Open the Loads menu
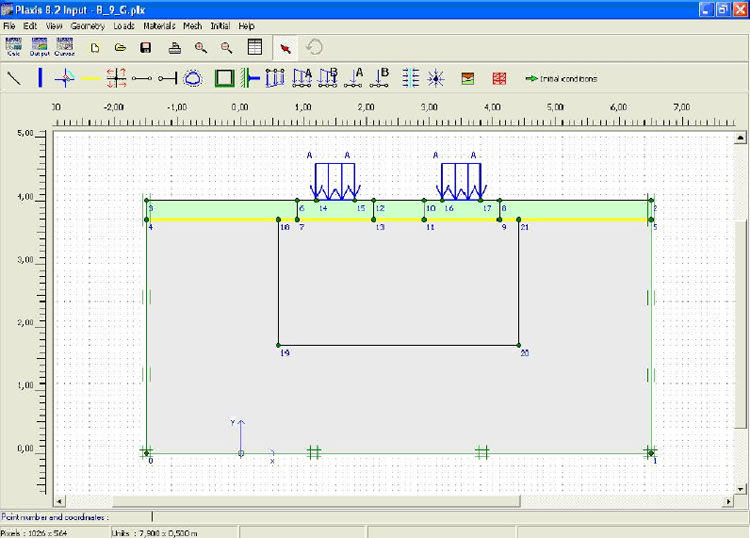 124,25
